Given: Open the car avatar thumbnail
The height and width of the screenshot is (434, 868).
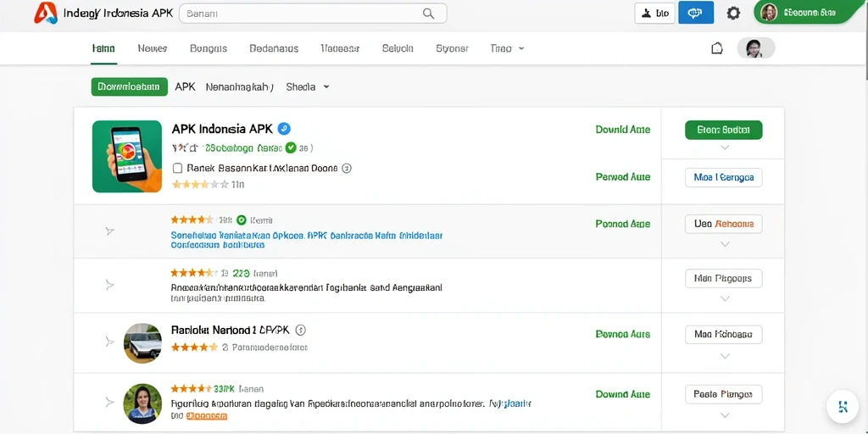Looking at the screenshot, I should pyautogui.click(x=142, y=343).
